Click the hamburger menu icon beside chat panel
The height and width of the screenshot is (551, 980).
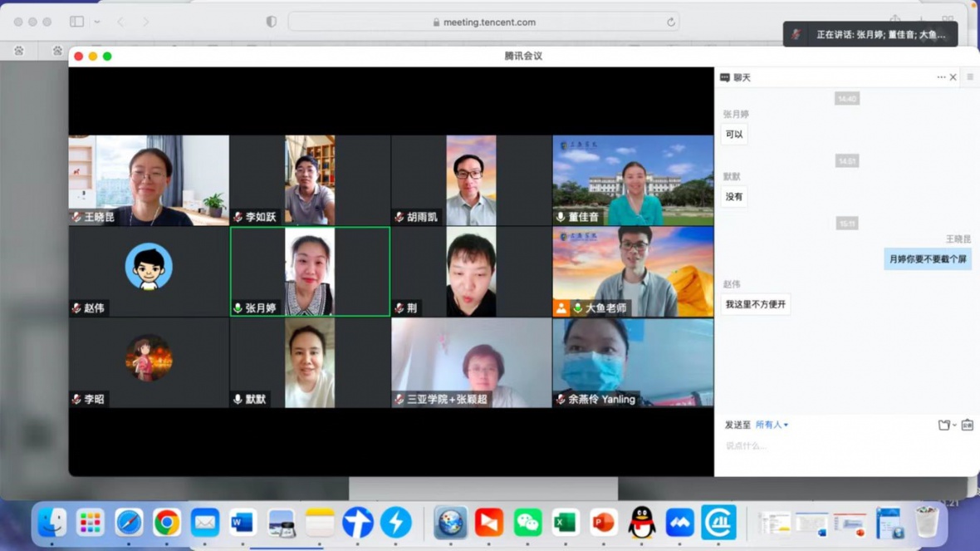970,77
